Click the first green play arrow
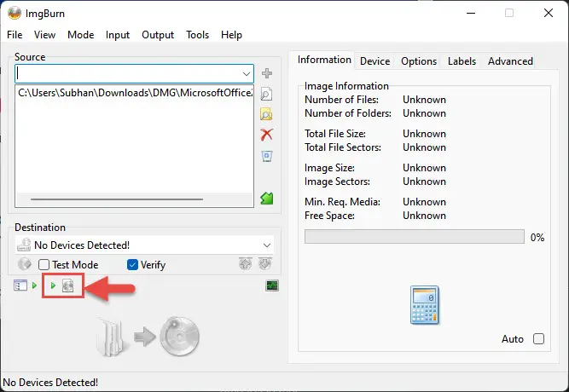This screenshot has height=392, width=569. point(34,285)
